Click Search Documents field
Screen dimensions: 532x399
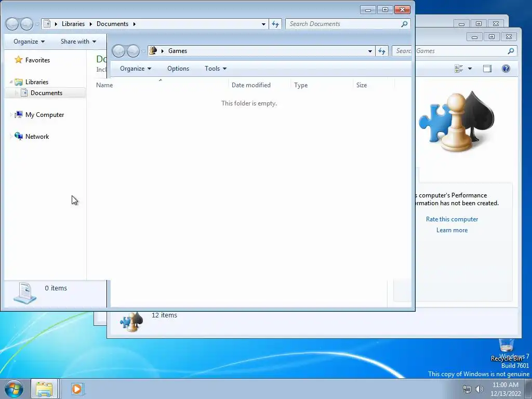point(343,24)
